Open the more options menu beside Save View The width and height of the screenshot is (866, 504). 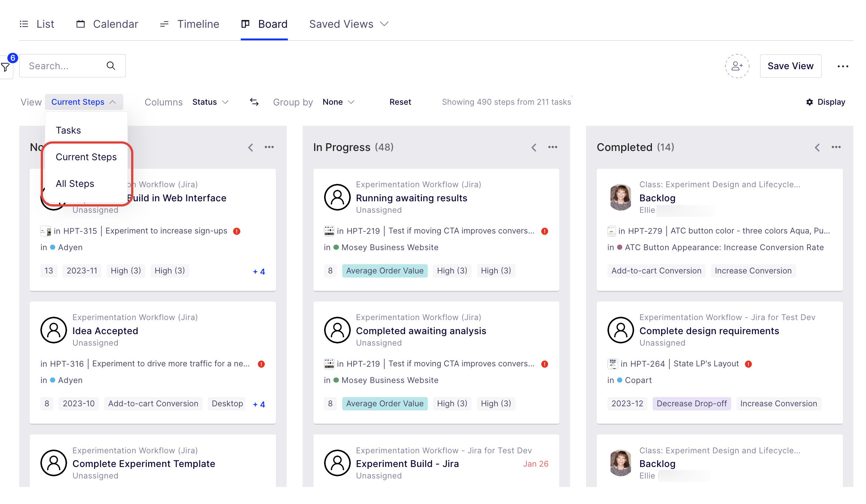(x=843, y=66)
